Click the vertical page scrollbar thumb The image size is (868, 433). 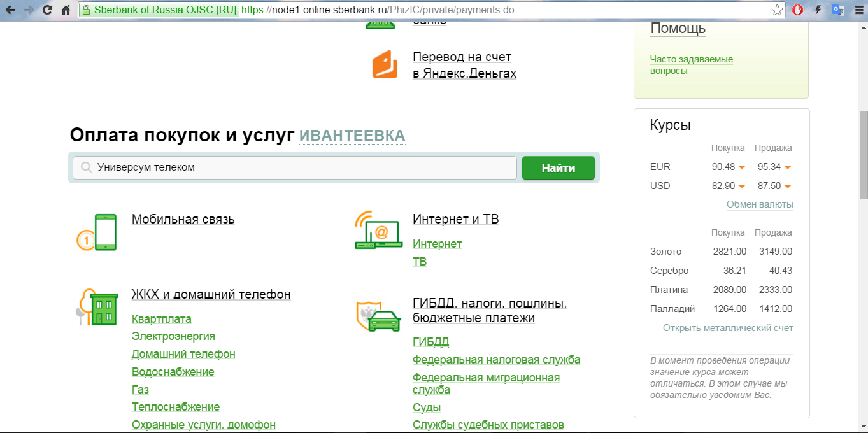click(x=863, y=155)
